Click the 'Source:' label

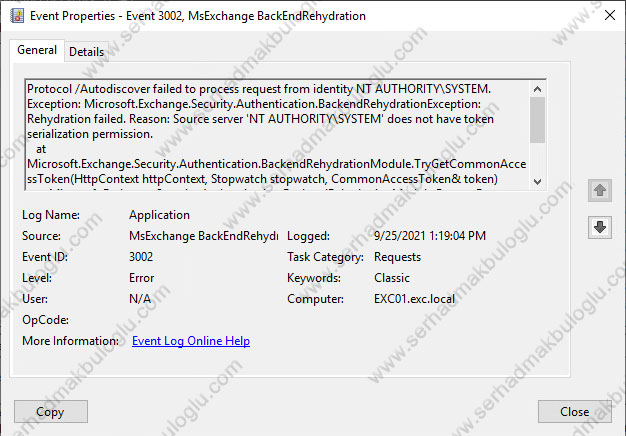(x=41, y=236)
